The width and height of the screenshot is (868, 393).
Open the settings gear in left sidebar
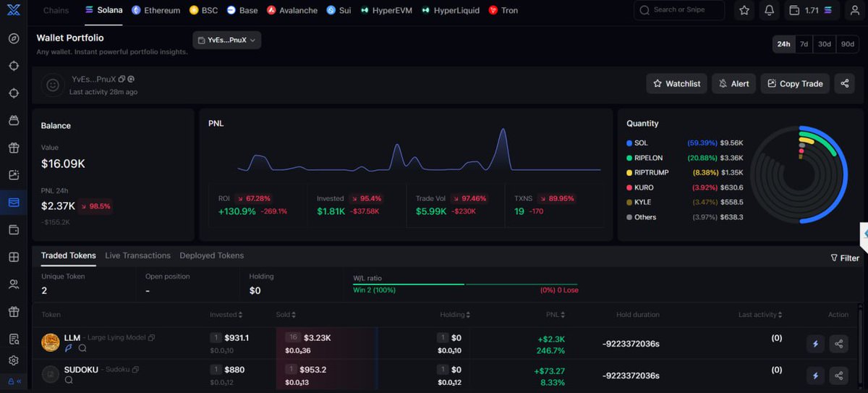[14, 360]
